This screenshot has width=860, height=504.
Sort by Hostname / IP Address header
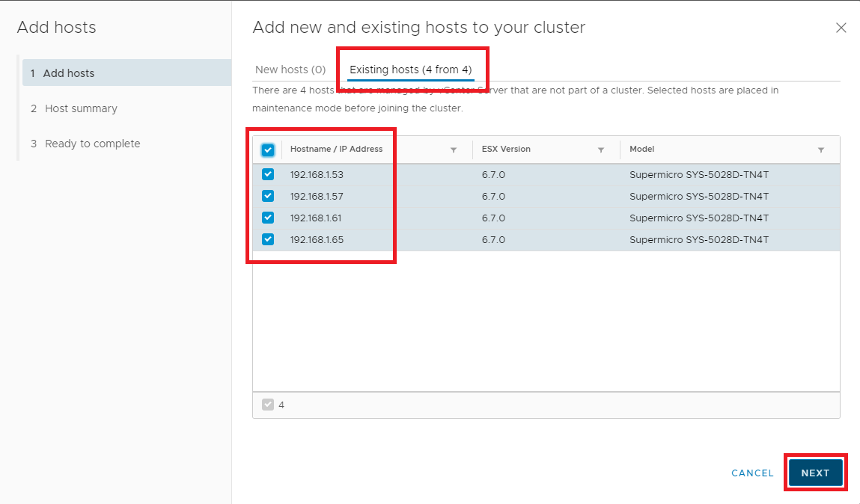click(336, 150)
